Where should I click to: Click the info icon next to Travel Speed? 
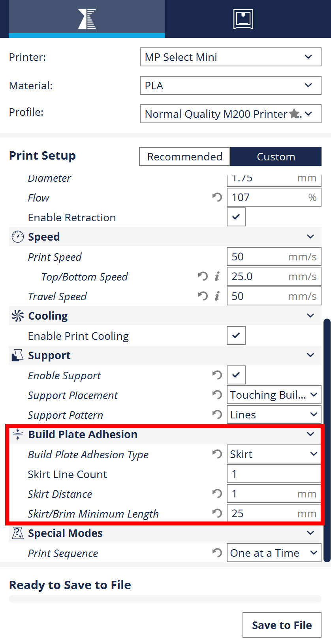click(217, 296)
